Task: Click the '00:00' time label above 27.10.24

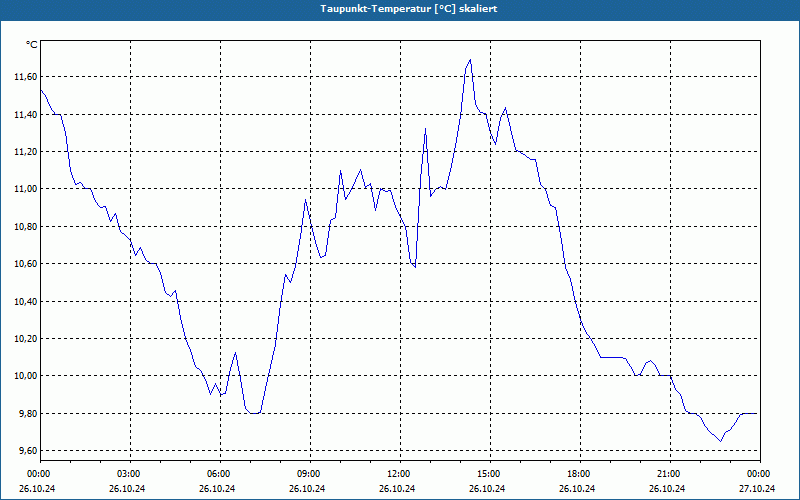Action: (760, 474)
